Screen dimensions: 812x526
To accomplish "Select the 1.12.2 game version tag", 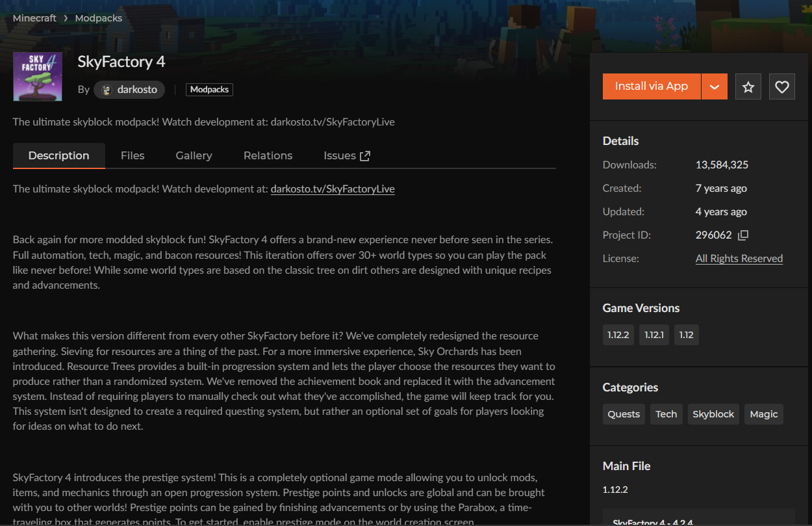I will (x=618, y=335).
